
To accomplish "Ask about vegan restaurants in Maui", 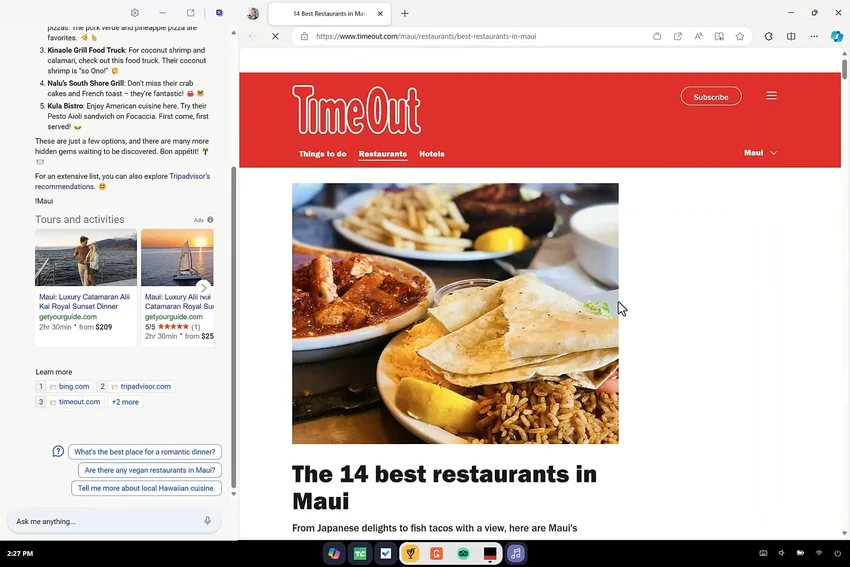I will [150, 470].
